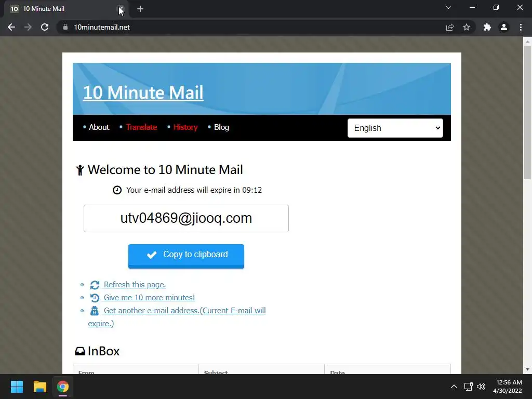Open Chrome extensions puzzle icon

[487, 27]
